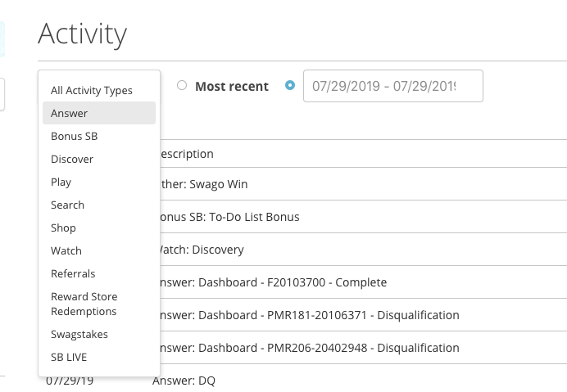This screenshot has width=567, height=392.
Task: Select All Activity Types option
Action: tap(91, 90)
